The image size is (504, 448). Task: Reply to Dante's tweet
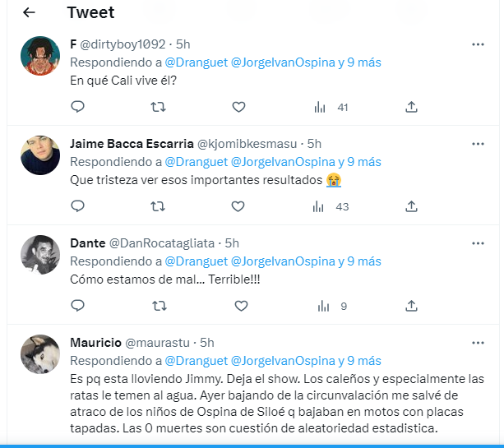[x=78, y=306]
